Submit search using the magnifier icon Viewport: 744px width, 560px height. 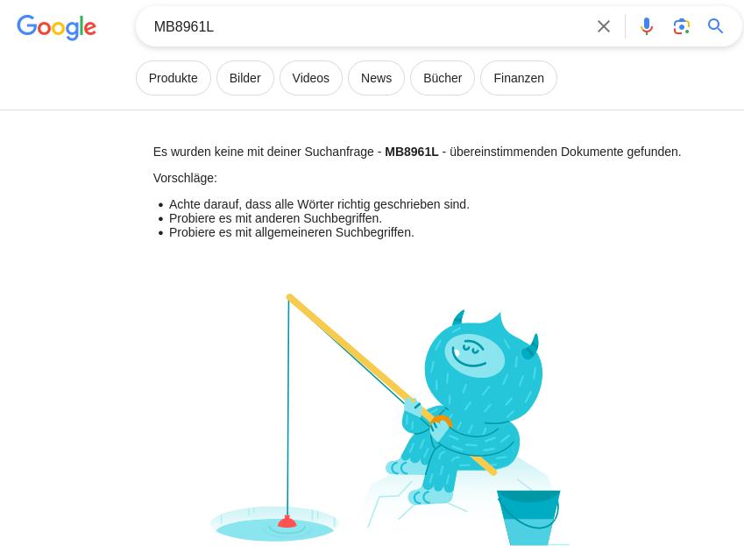point(716,26)
